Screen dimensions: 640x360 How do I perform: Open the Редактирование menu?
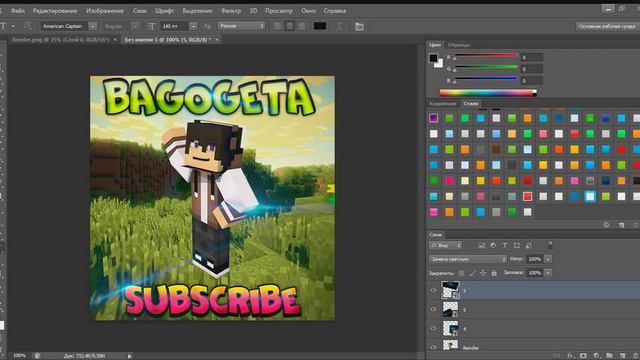click(x=55, y=11)
